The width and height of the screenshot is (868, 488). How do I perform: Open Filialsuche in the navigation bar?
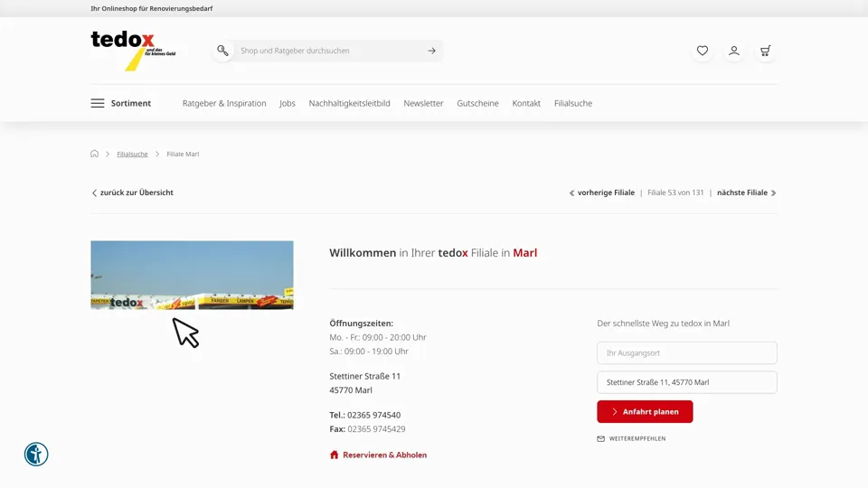coord(573,103)
